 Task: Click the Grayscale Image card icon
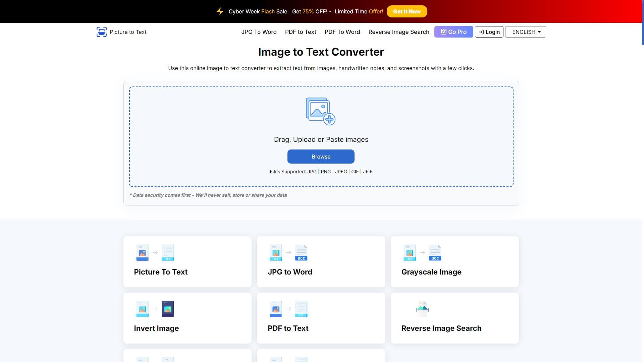(x=422, y=252)
